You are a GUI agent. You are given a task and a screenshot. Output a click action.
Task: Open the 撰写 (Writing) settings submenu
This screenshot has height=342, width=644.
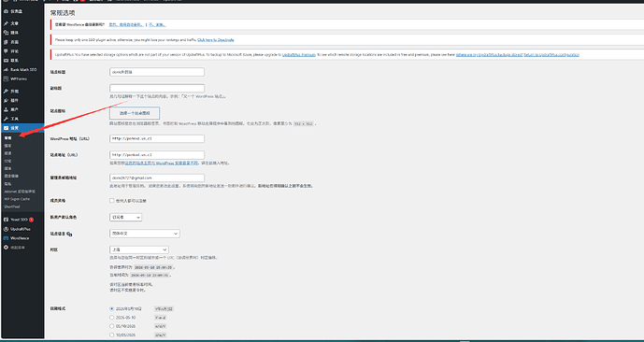point(7,146)
